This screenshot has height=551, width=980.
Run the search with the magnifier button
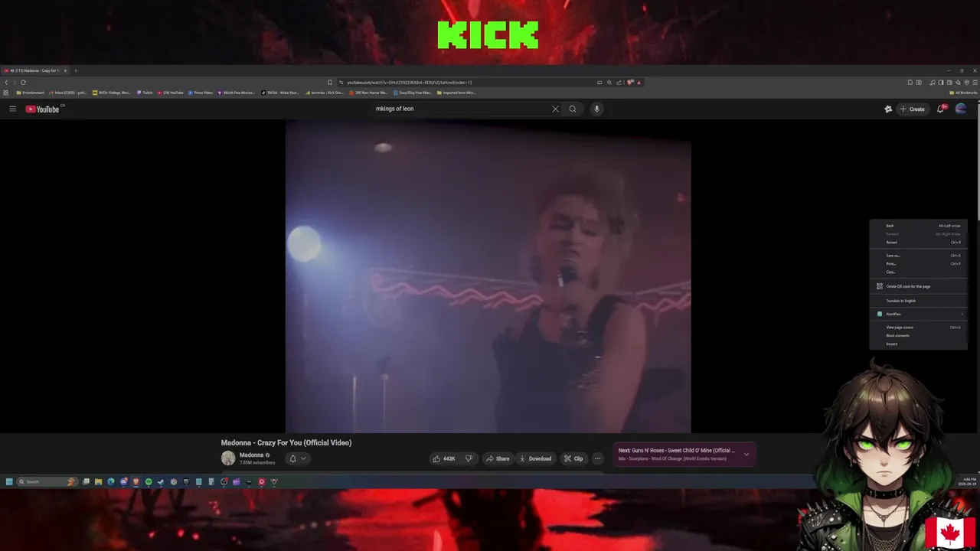(x=572, y=109)
